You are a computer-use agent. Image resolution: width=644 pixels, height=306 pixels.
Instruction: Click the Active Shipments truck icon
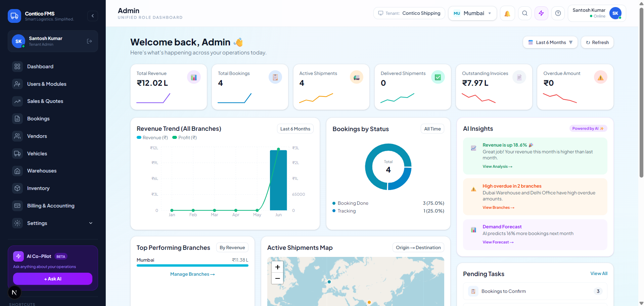point(357,77)
